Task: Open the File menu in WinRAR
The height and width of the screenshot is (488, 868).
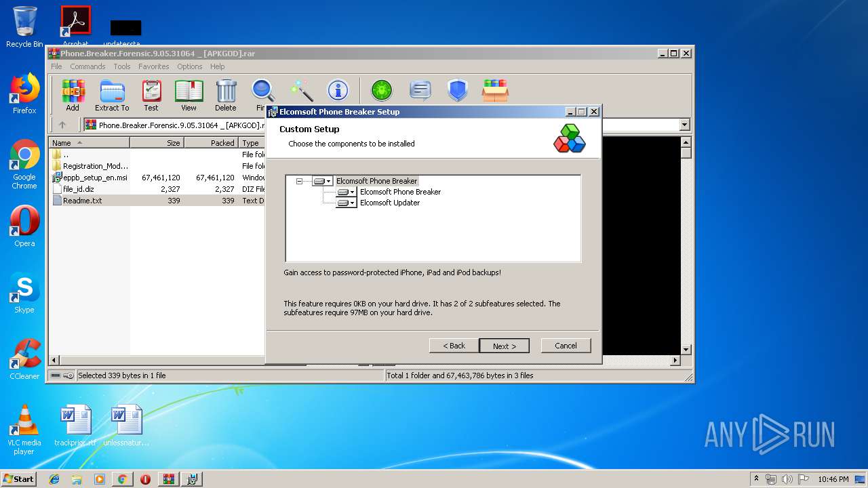Action: [x=56, y=66]
